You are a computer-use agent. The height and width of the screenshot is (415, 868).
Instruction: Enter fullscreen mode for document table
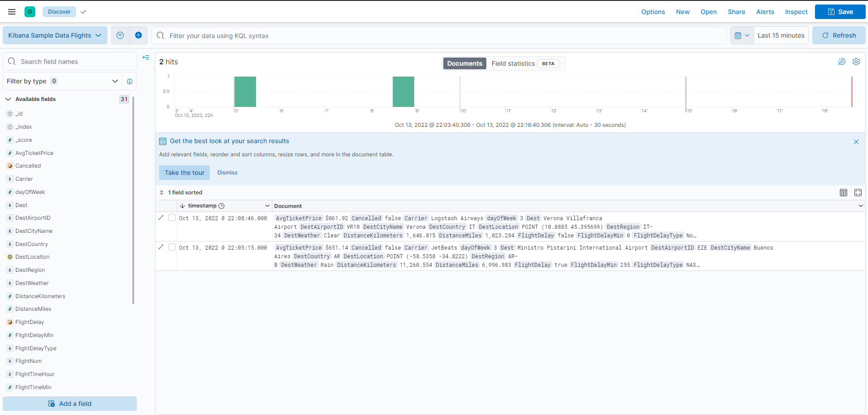pyautogui.click(x=858, y=193)
